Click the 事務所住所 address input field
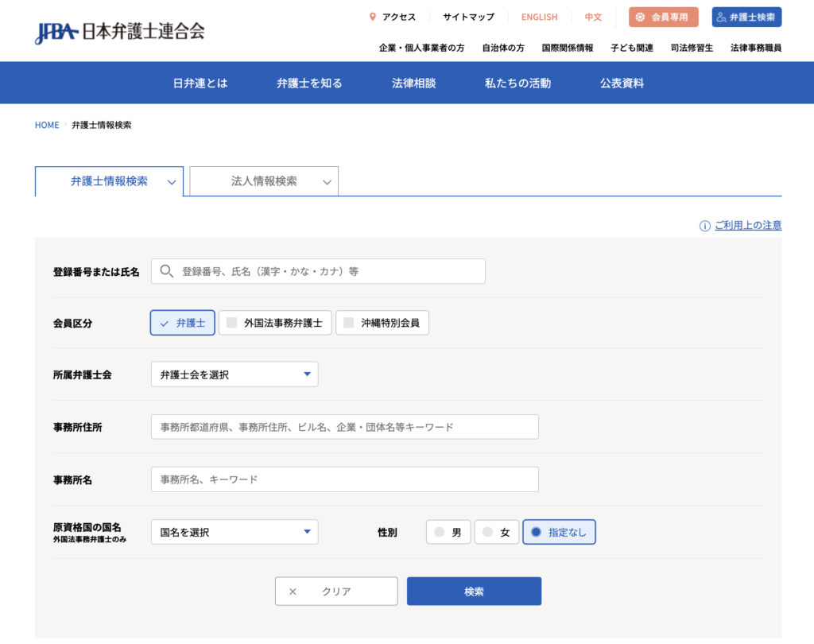Screen dimensions: 814x644 pyautogui.click(x=344, y=427)
